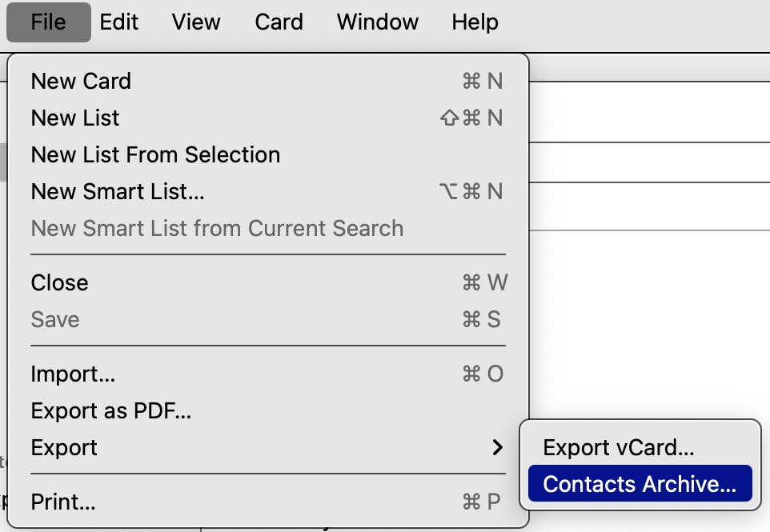Screen dimensions: 770x532
Task: Select the New List menu entry
Action: pyautogui.click(x=75, y=118)
